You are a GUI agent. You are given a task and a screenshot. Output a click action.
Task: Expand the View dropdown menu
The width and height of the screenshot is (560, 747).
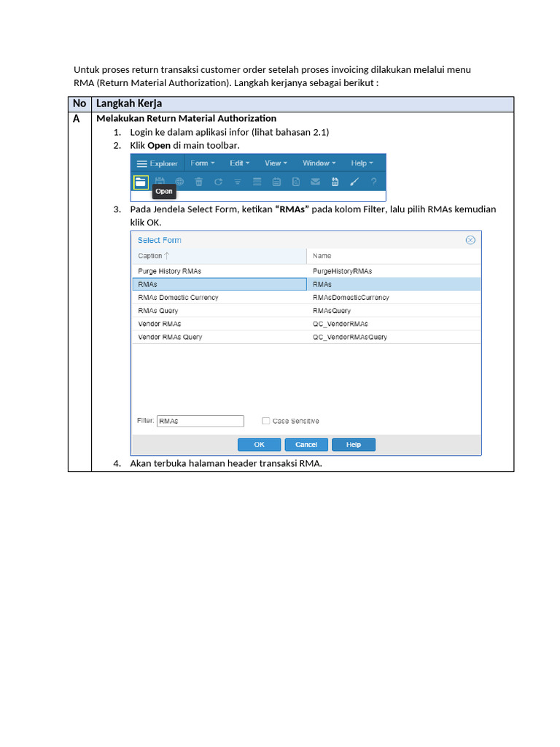pos(276,163)
